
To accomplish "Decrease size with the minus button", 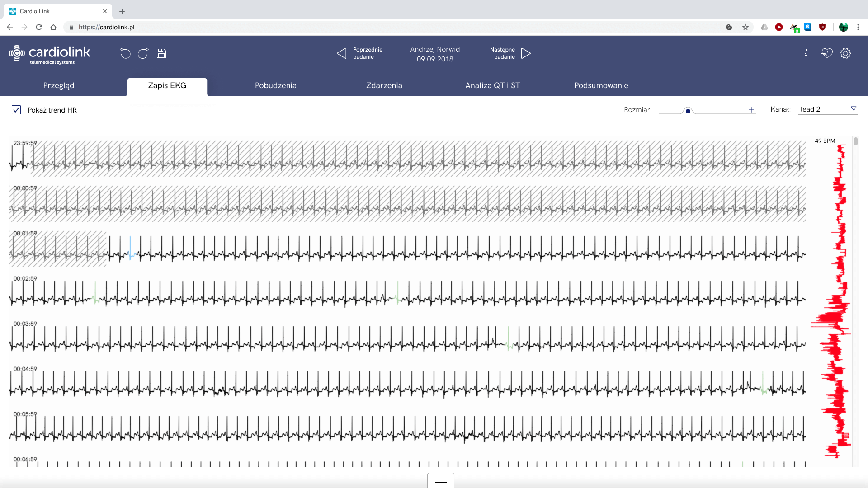I will click(x=664, y=110).
